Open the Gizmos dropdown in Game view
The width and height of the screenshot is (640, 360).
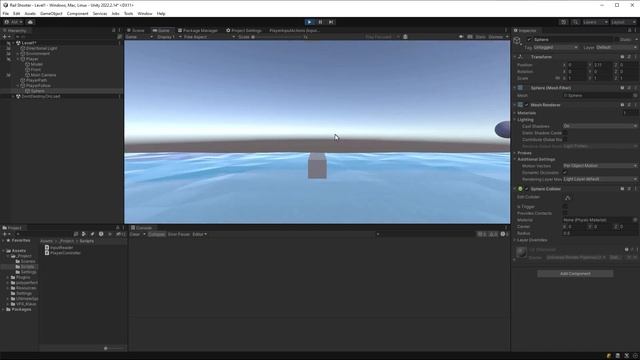click(498, 37)
